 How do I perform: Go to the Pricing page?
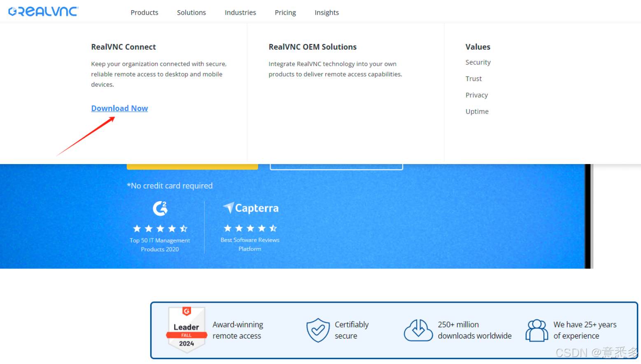[x=285, y=13]
